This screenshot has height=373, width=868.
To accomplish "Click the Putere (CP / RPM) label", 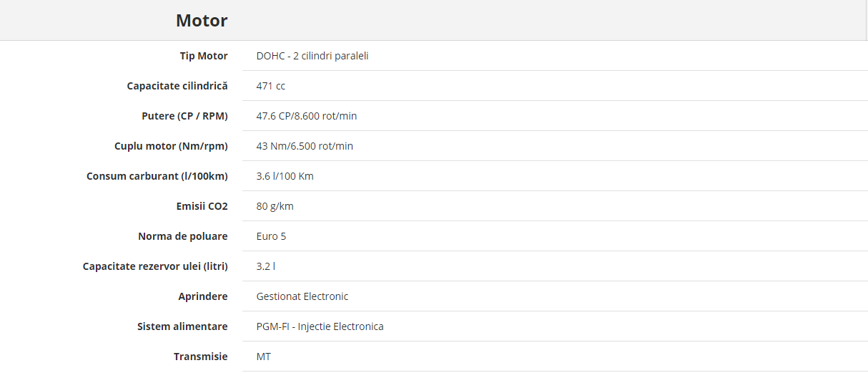I will (x=185, y=116).
